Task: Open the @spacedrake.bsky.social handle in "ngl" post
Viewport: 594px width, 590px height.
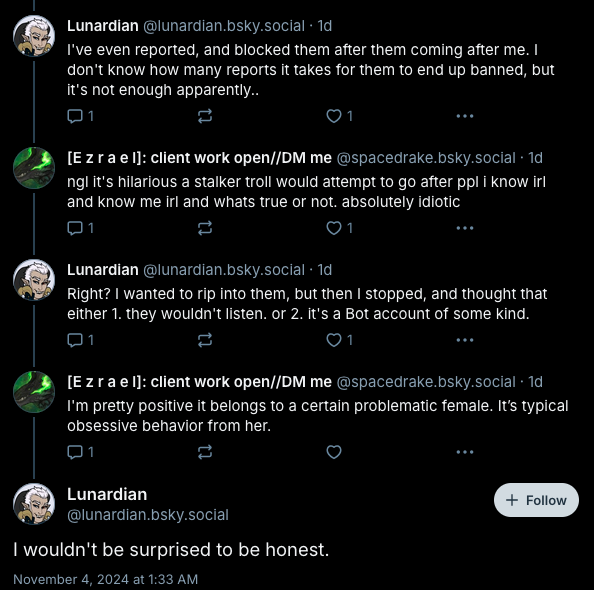Action: (x=426, y=158)
